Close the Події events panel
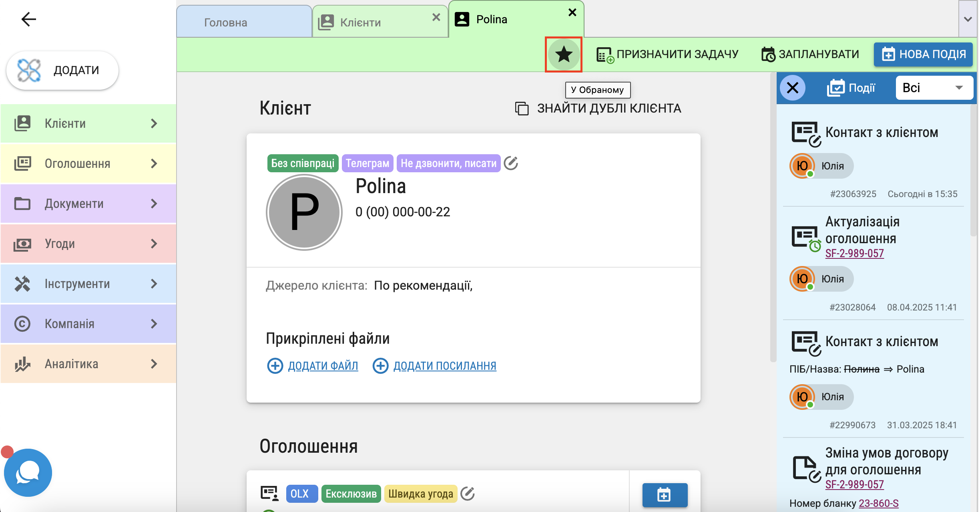980x512 pixels. [x=793, y=88]
